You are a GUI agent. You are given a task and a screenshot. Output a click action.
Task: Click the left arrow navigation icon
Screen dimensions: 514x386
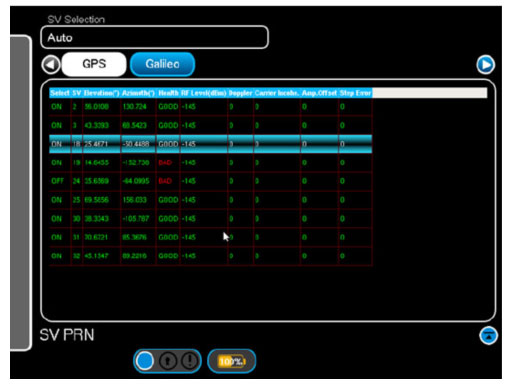click(x=51, y=64)
